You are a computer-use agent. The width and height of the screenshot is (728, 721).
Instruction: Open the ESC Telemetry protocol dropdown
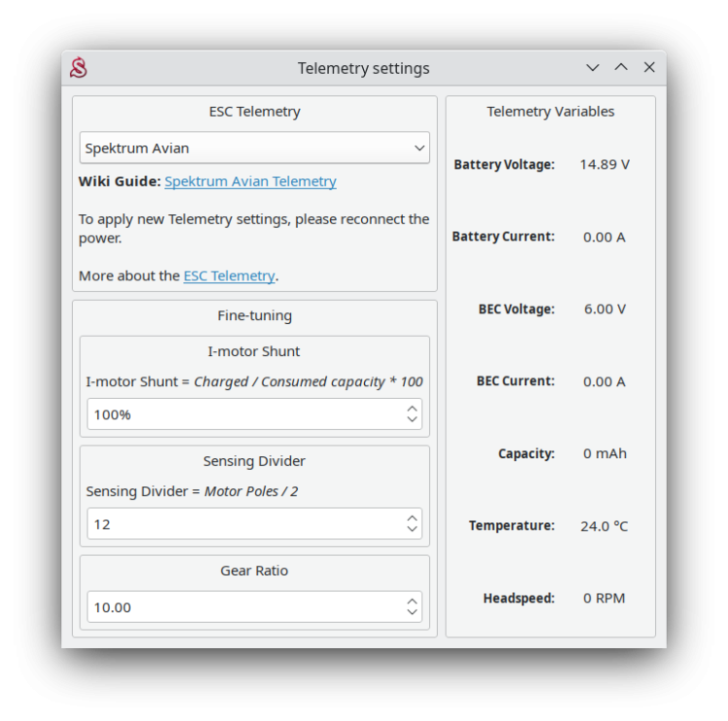pyautogui.click(x=254, y=148)
